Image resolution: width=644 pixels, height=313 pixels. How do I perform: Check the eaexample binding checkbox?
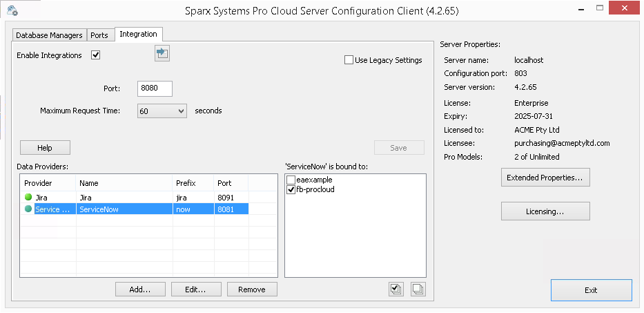(291, 180)
